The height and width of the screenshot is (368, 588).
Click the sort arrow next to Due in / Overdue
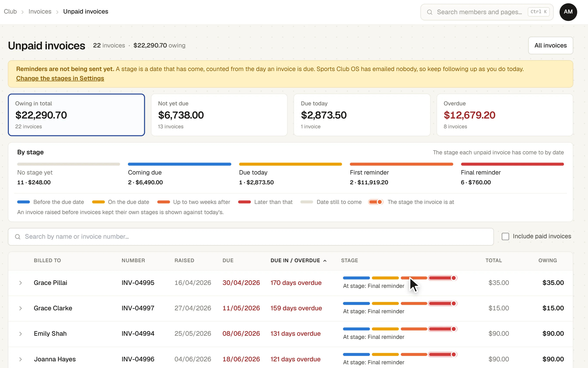325,261
